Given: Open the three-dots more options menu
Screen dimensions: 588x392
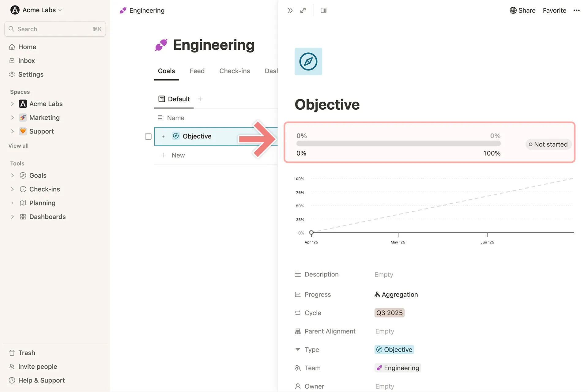Looking at the screenshot, I should pos(576,10).
